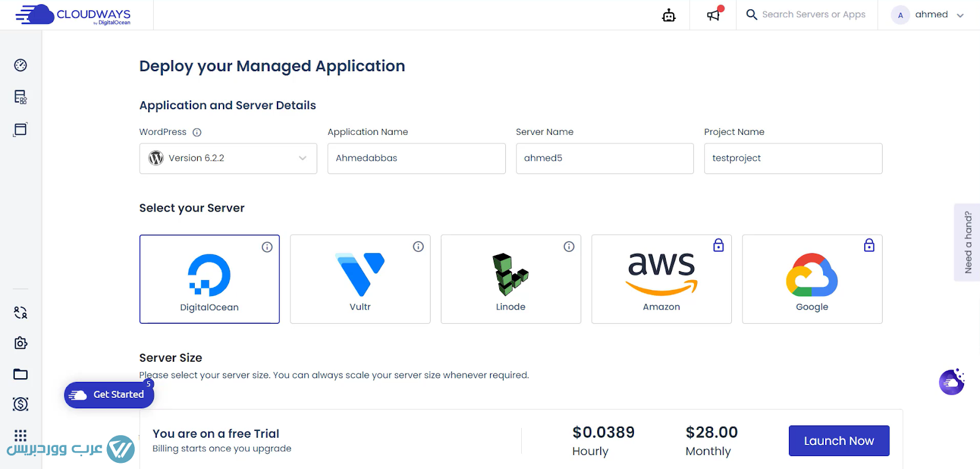Open the folder projects icon in sidebar

[21, 374]
